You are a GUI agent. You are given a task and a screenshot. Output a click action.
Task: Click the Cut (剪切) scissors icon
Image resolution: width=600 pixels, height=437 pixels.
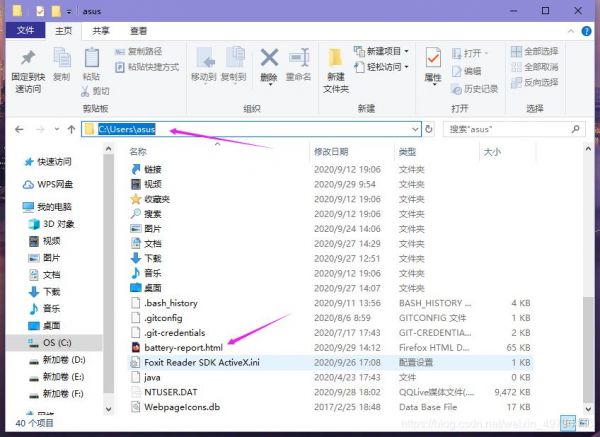point(85,91)
